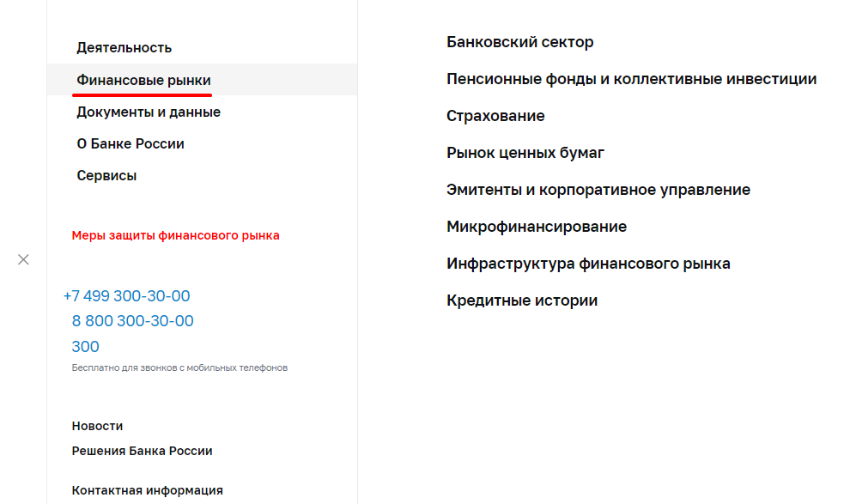Screen dimensions: 856x504
Task: Click Эмитенты и корпоративное управление
Action: tap(598, 190)
